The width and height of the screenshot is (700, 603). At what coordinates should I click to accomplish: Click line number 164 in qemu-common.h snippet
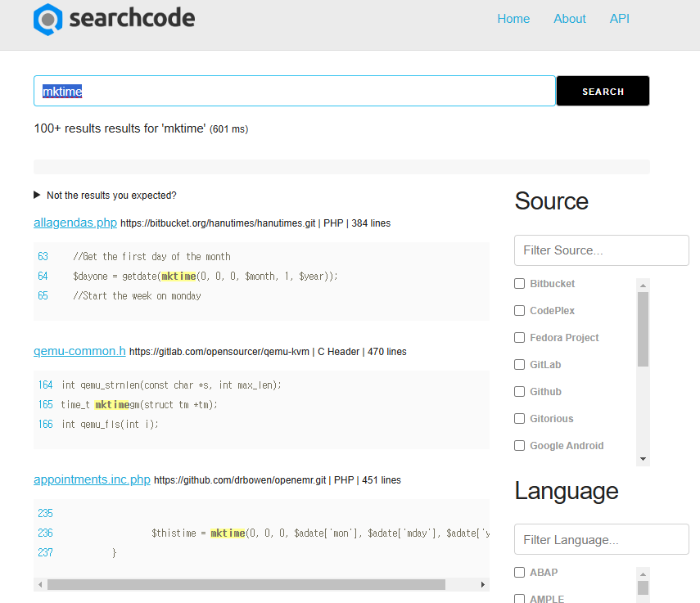click(46, 385)
